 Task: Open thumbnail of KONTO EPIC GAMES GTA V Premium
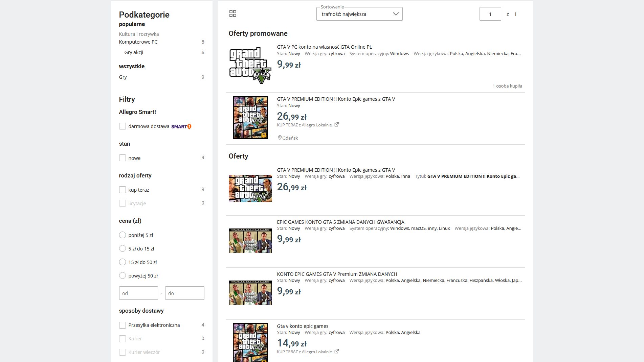point(250,293)
